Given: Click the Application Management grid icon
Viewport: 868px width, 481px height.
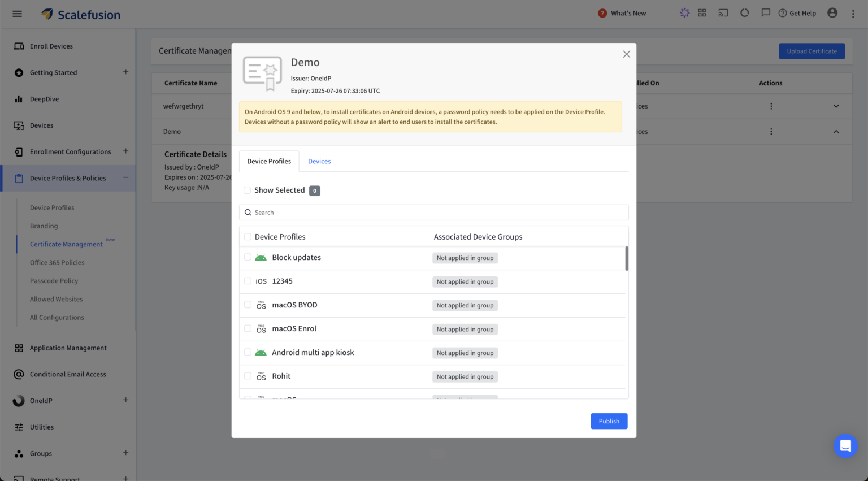Looking at the screenshot, I should pos(19,348).
